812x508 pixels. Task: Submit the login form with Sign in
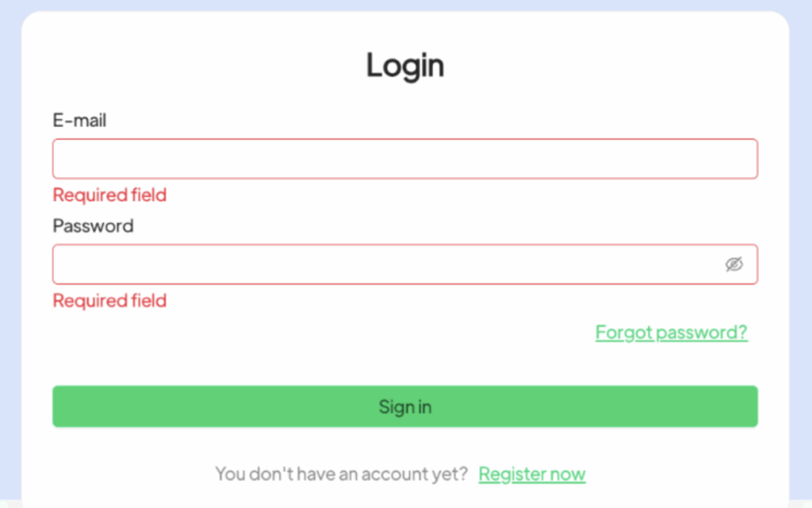[404, 406]
